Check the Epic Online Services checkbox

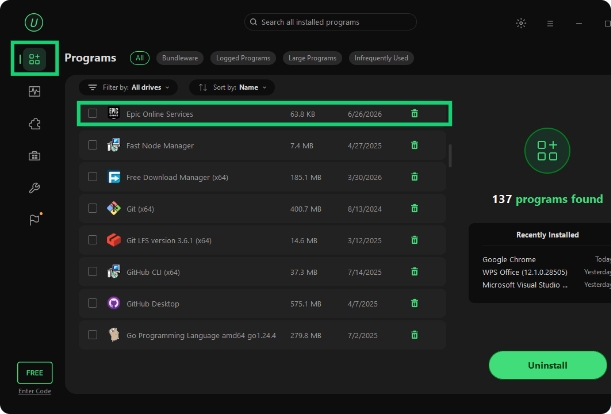coord(92,113)
